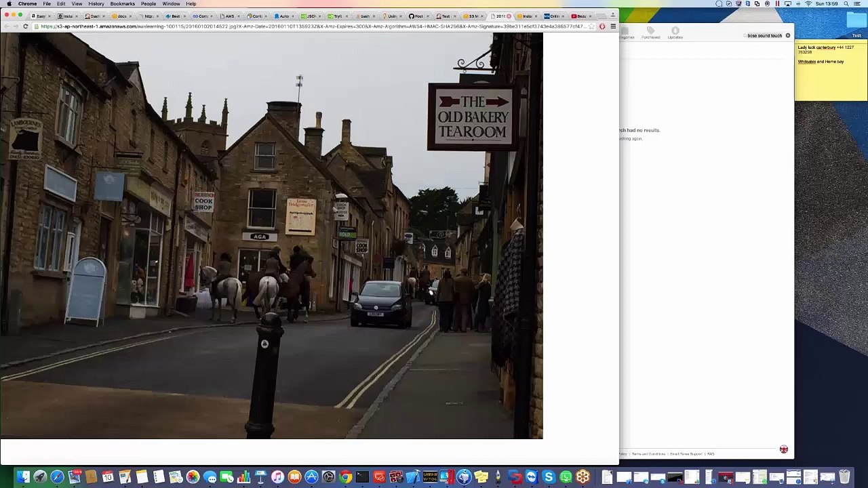Viewport: 868px width, 488px height.
Task: Click the menu bar clock Sun 13:59
Action: [827, 4]
